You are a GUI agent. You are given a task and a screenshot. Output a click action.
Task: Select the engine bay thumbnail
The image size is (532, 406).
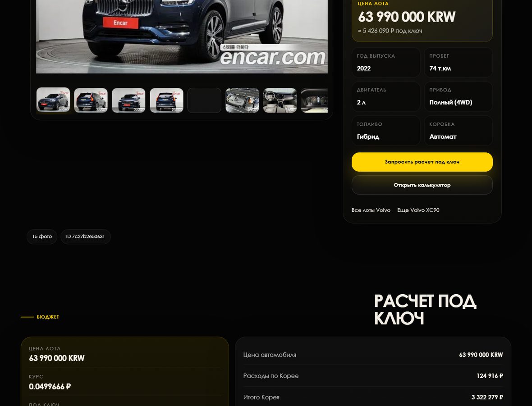pyautogui.click(x=242, y=100)
